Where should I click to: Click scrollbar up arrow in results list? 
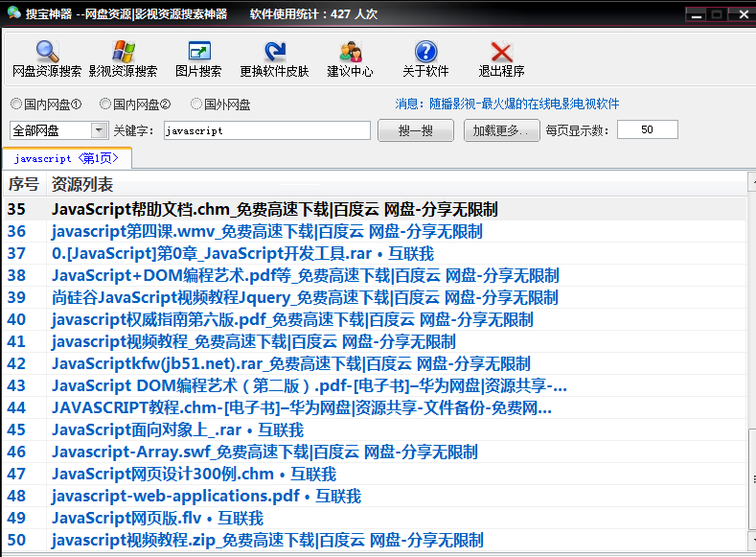tap(752, 181)
